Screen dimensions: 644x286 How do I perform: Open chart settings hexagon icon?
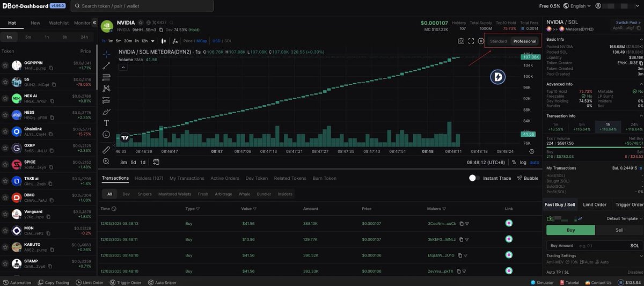coord(481,41)
